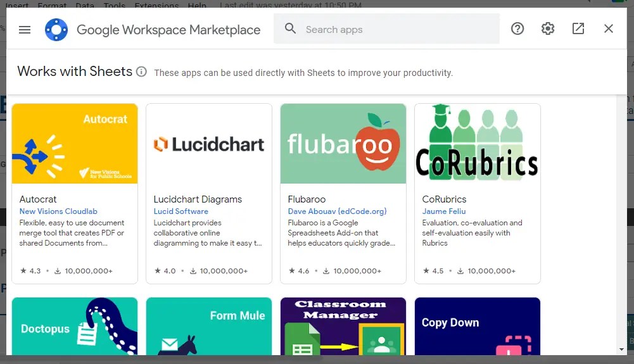The height and width of the screenshot is (364, 634).
Task: Click Flubaroo's 10,000,000+ download count
Action: [x=352, y=271]
